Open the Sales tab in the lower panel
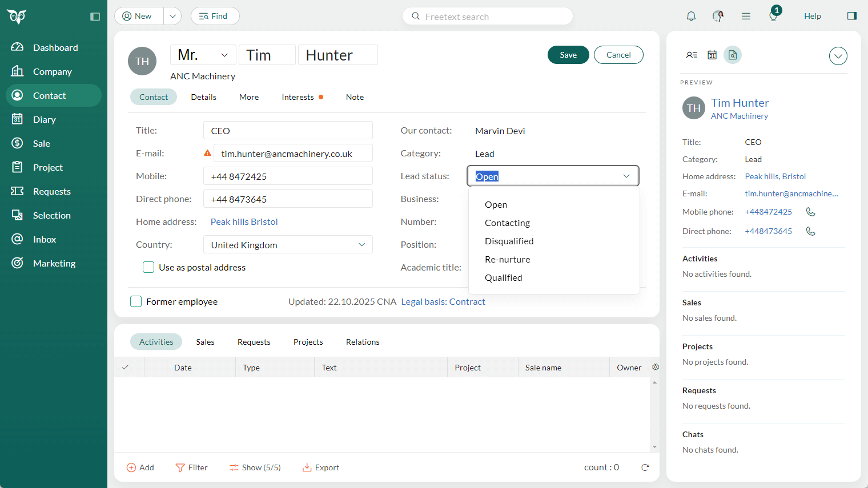 click(205, 341)
